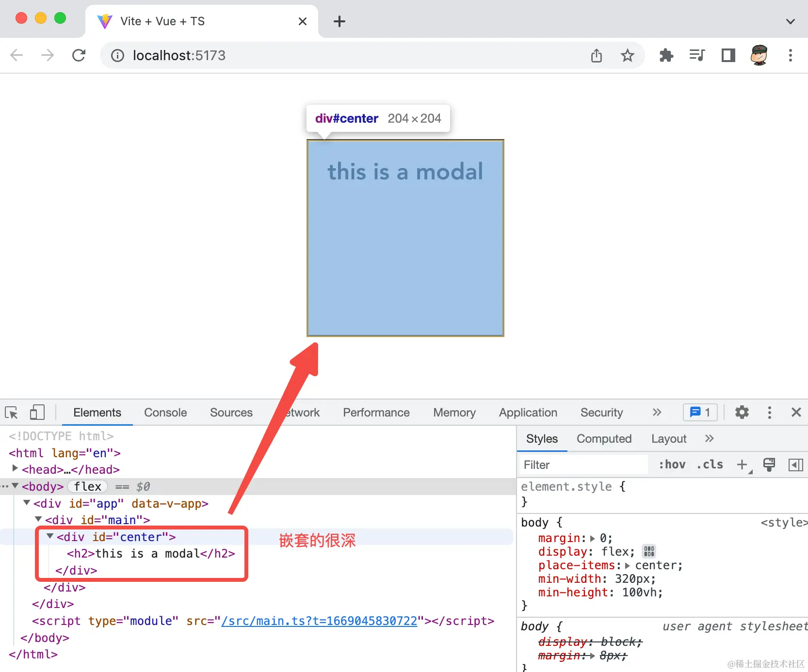Focus the styles Filter input field

click(584, 465)
